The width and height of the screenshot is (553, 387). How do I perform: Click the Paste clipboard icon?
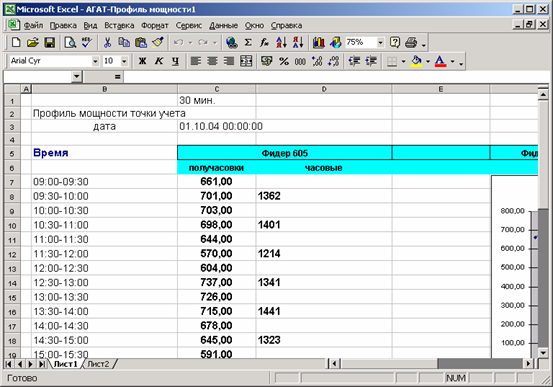141,43
